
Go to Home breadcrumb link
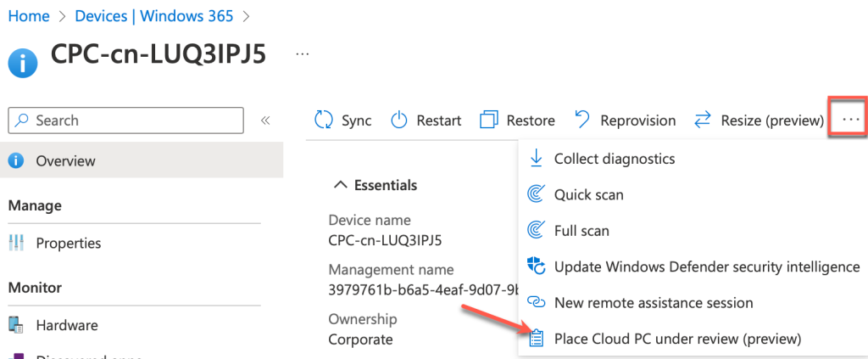pyautogui.click(x=29, y=16)
